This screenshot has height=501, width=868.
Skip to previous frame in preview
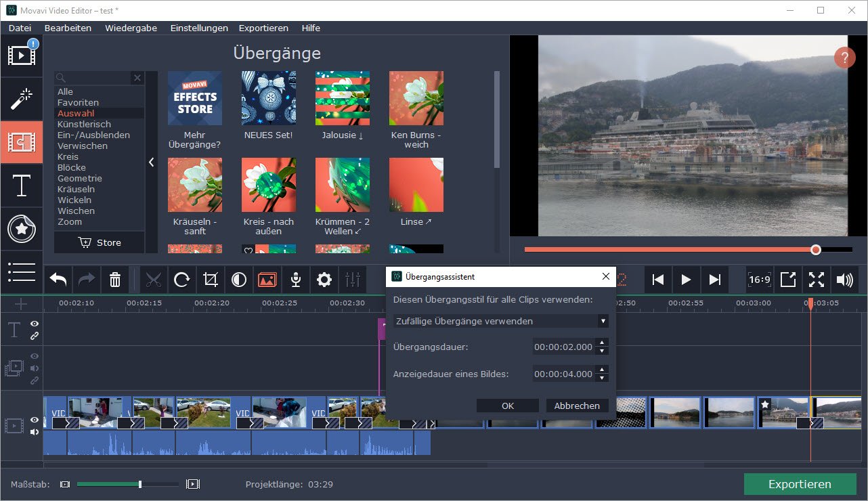[657, 280]
